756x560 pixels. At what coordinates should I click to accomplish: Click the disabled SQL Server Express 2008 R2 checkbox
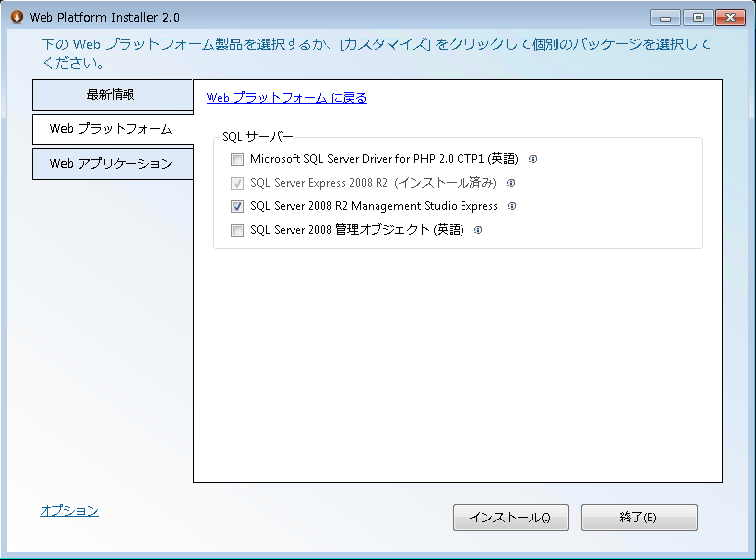click(237, 183)
